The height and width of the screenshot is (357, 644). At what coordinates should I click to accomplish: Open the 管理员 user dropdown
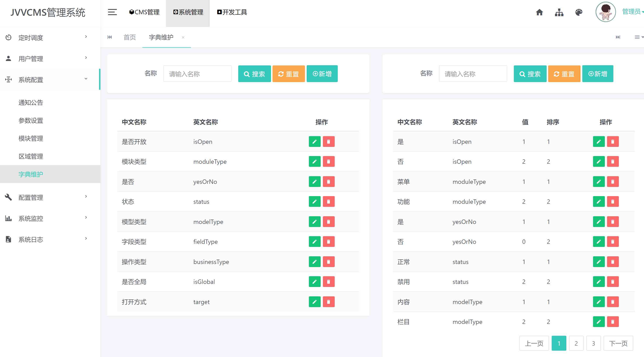tap(633, 12)
